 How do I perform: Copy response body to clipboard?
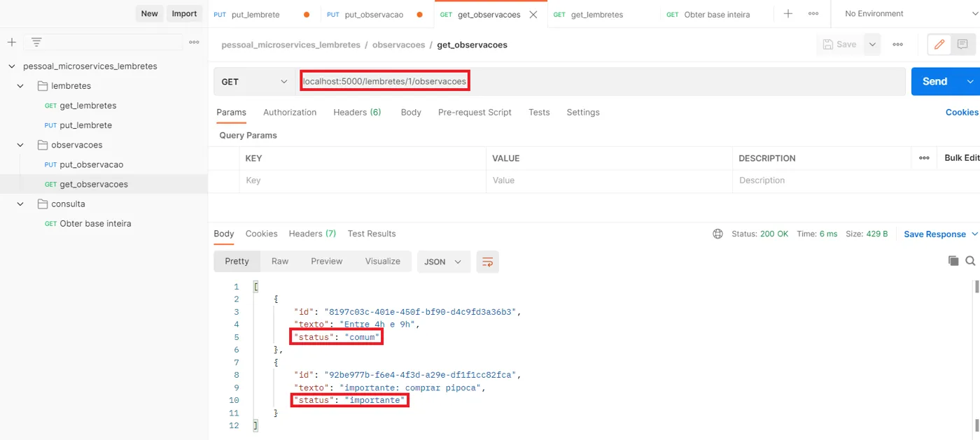[x=953, y=261]
